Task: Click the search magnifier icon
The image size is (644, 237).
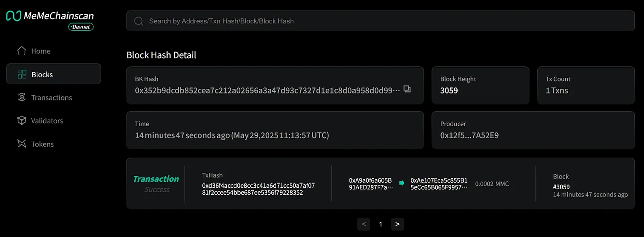Action: 138,21
